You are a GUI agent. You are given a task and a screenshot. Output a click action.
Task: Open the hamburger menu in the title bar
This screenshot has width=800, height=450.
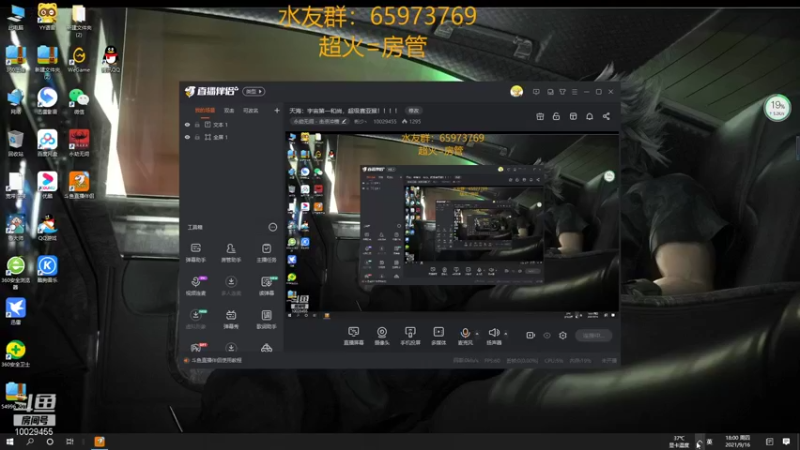click(x=574, y=92)
